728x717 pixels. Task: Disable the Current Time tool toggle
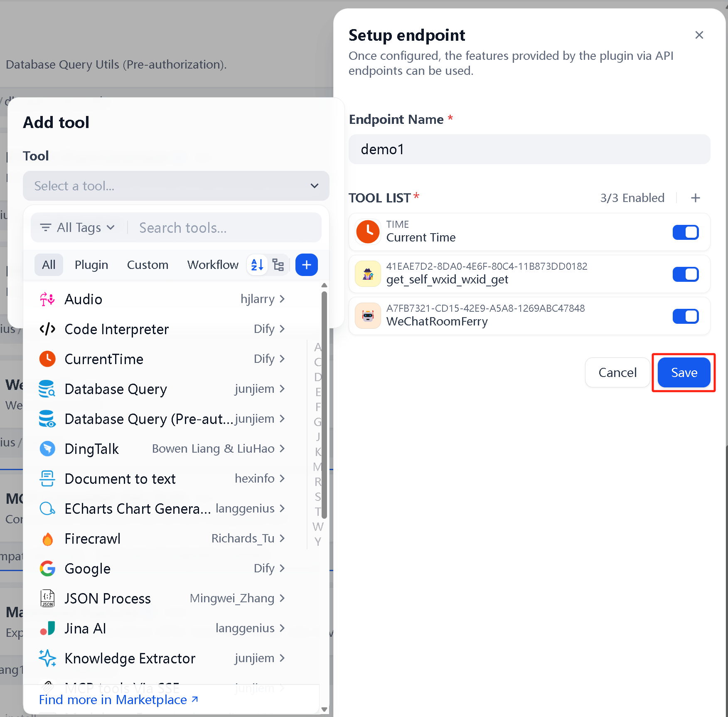(x=686, y=232)
